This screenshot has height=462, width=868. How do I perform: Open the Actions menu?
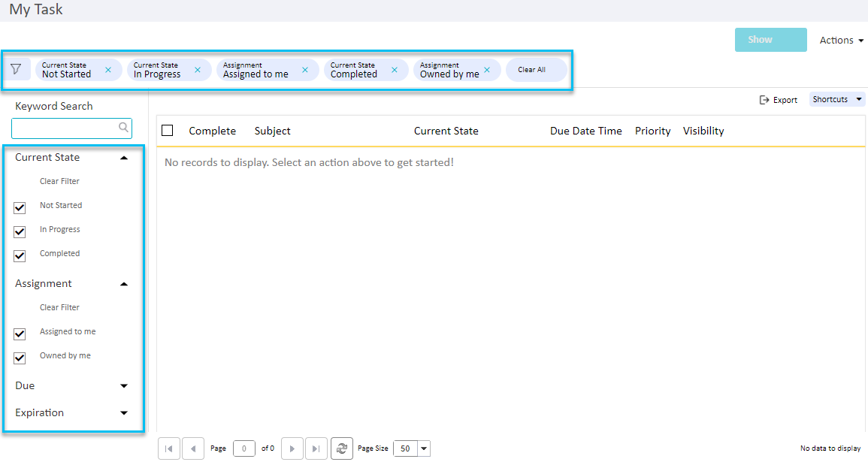pos(841,40)
